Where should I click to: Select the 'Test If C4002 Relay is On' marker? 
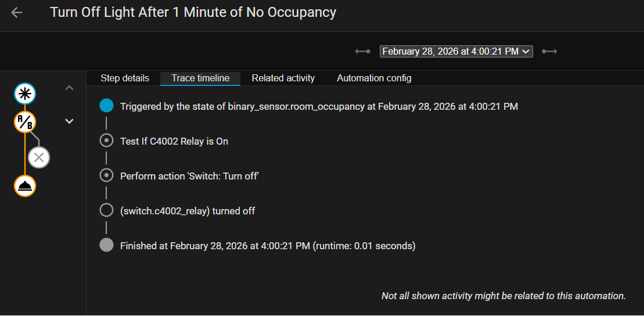[x=106, y=141]
